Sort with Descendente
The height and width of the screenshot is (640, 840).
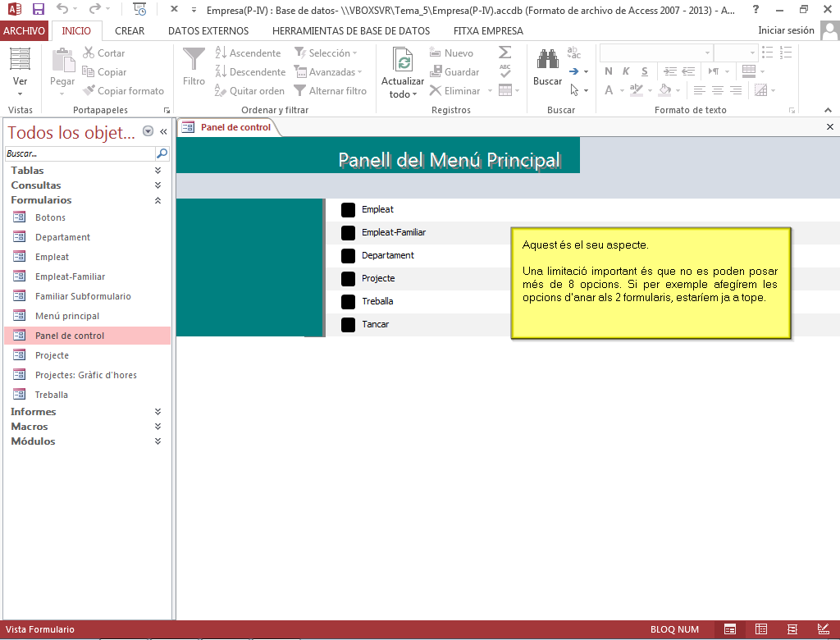tap(250, 72)
